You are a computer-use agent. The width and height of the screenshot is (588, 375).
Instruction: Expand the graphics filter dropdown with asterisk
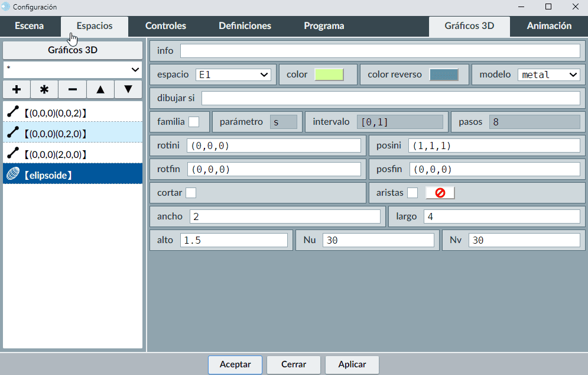(73, 69)
